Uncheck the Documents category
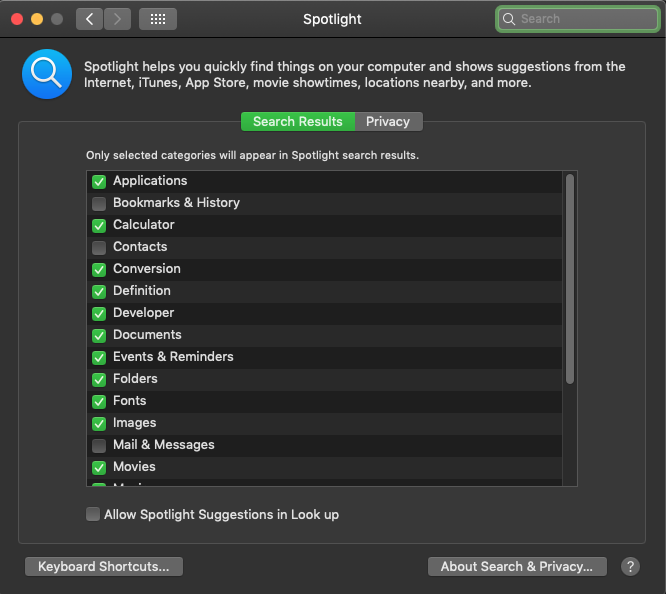The height and width of the screenshot is (594, 666). 99,336
